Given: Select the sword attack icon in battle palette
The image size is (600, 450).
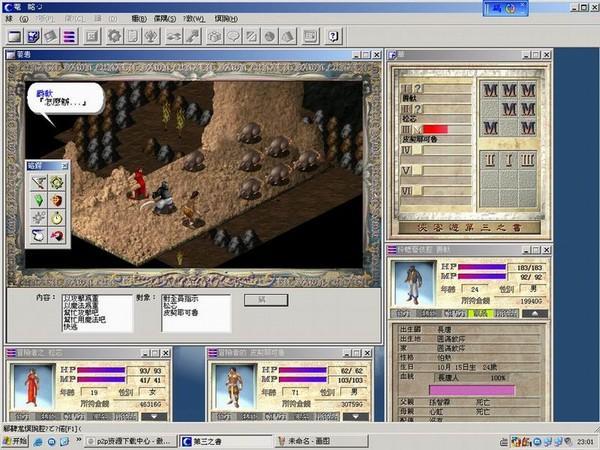Looking at the screenshot, I should 39,183.
